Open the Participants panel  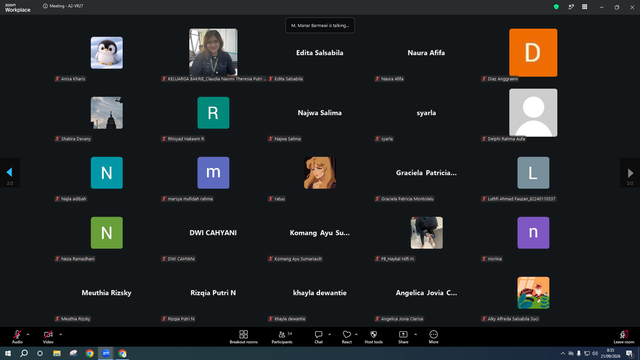[x=282, y=337]
